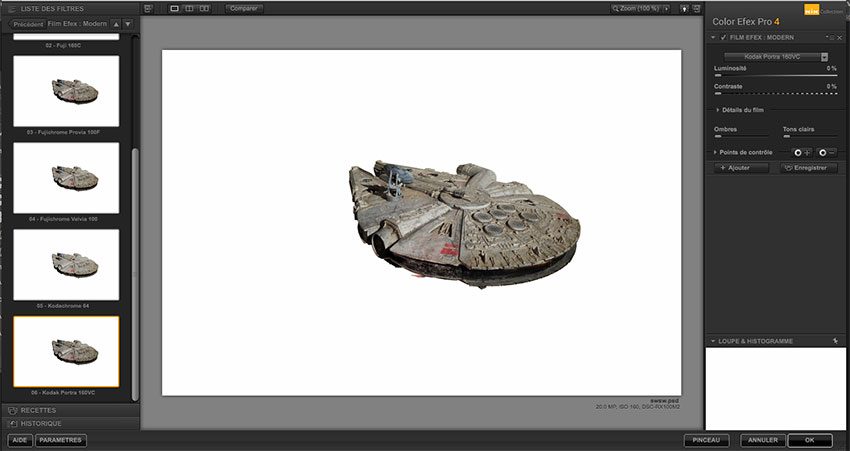Click the Annuler button

point(763,440)
